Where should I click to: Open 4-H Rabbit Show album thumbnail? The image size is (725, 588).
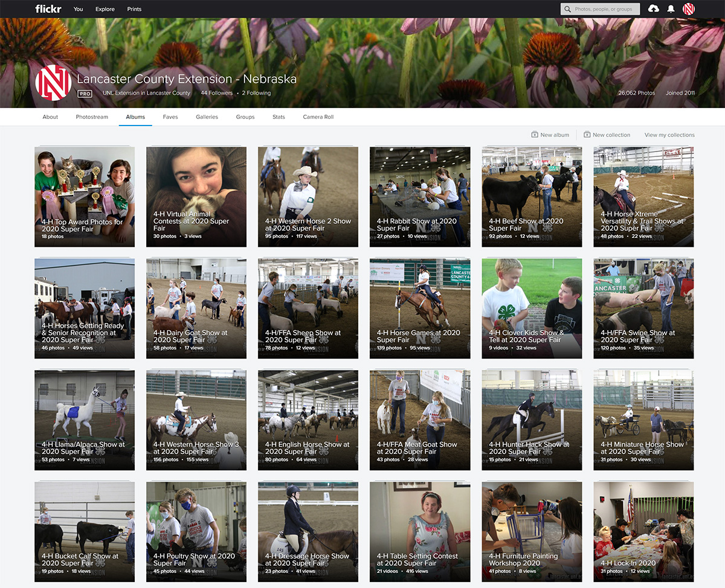[x=420, y=197]
